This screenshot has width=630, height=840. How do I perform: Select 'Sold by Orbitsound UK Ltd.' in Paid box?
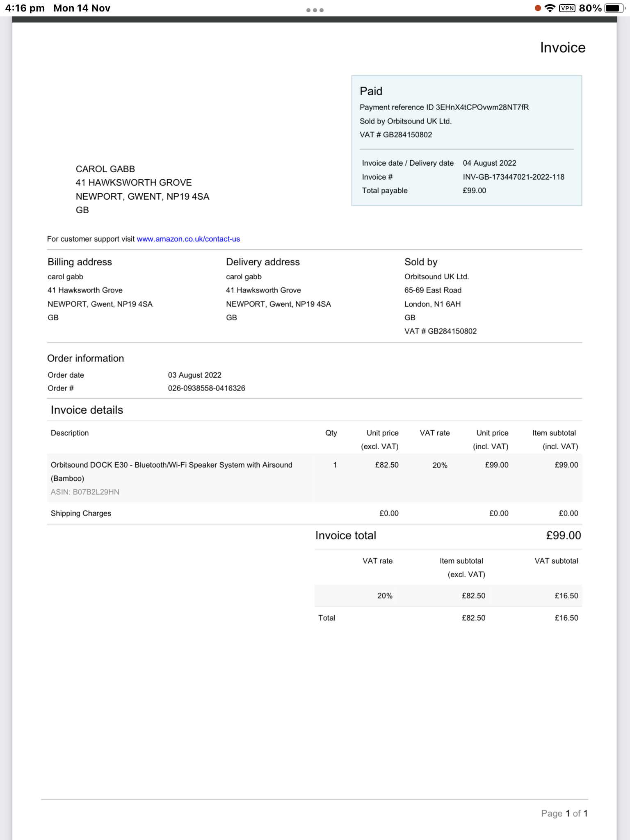point(406,121)
